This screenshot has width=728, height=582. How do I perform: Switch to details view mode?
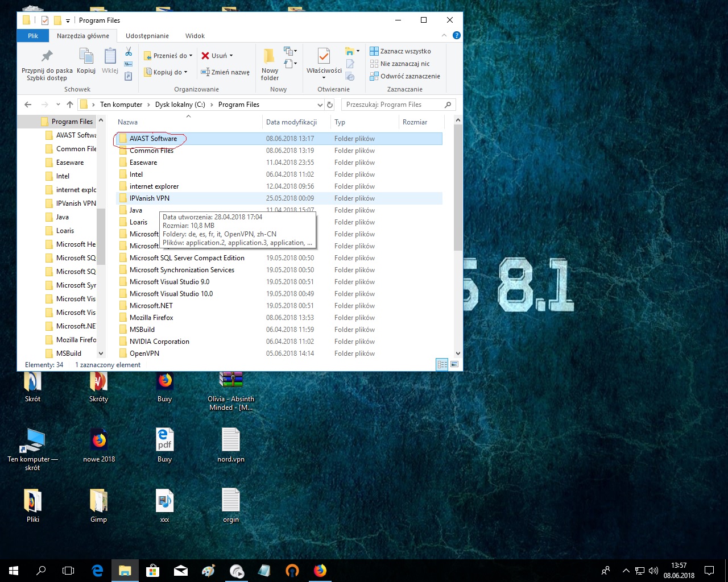click(442, 364)
